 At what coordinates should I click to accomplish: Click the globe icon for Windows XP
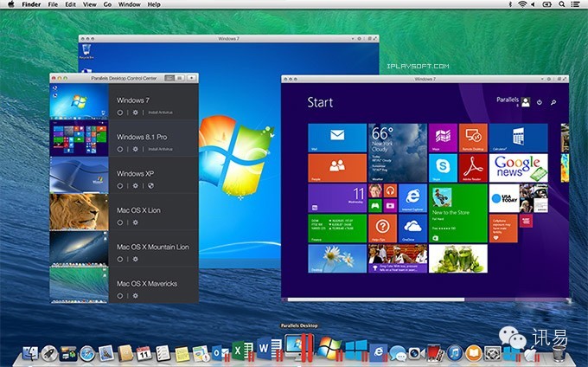tap(150, 186)
